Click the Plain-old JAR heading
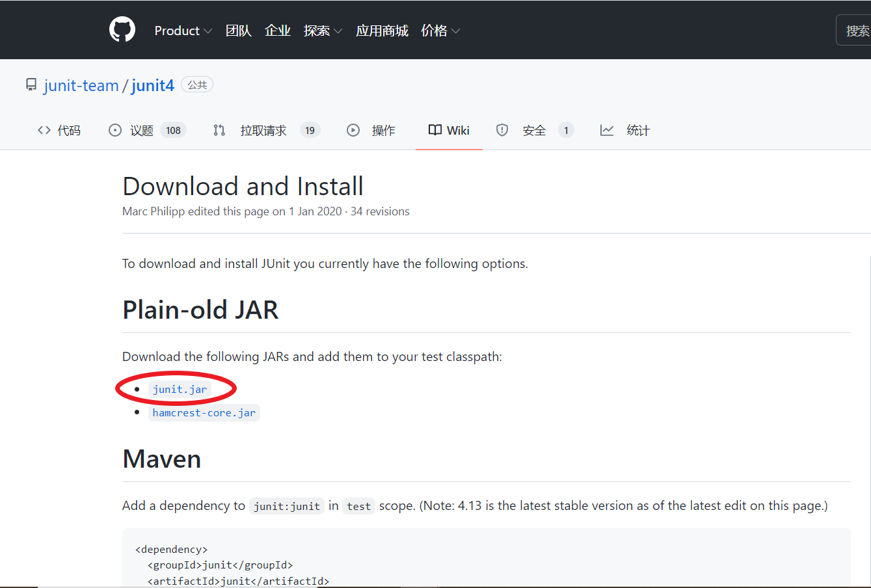This screenshot has width=871, height=588. [x=200, y=310]
